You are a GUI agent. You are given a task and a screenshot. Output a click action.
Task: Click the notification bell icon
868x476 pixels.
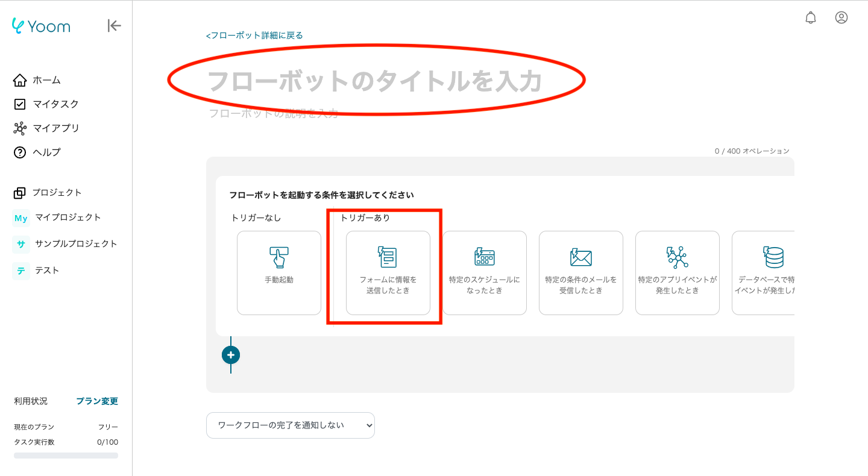pos(811,17)
